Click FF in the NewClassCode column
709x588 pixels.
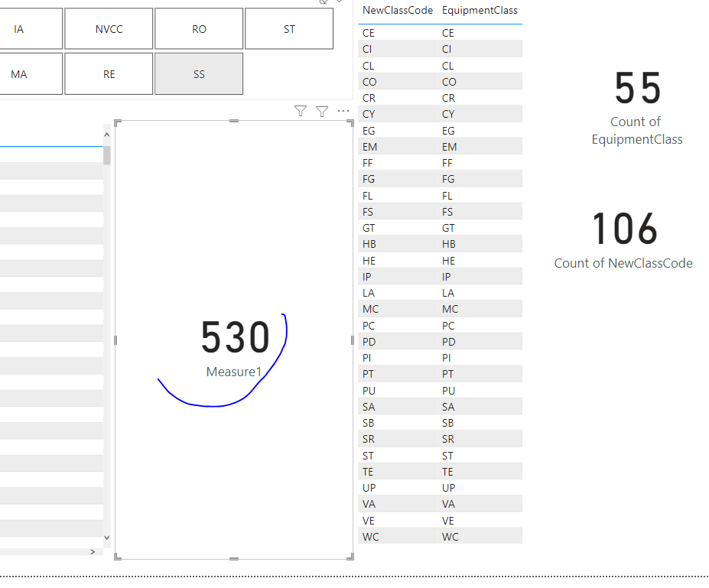[367, 163]
